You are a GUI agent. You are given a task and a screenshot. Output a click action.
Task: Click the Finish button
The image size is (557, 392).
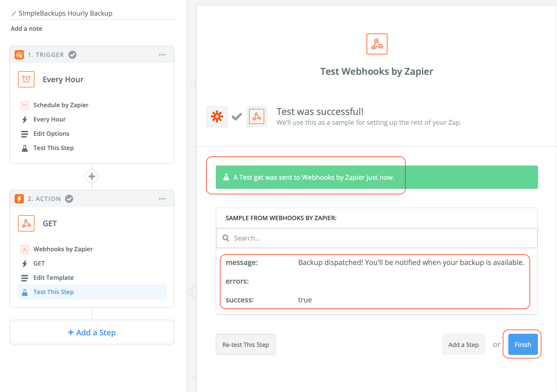pos(522,344)
